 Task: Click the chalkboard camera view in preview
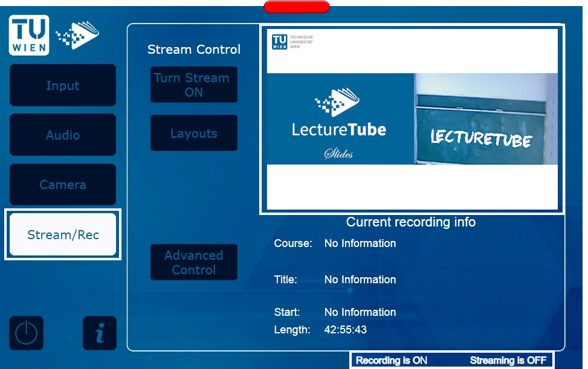[x=486, y=119]
